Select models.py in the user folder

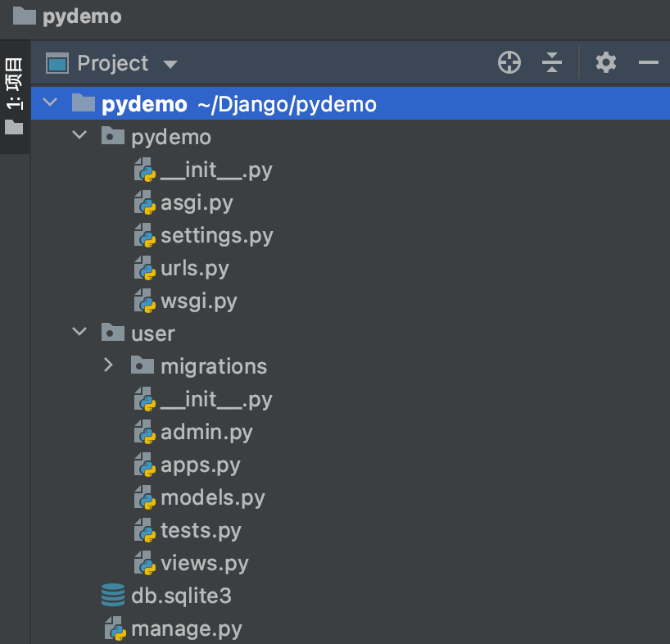click(x=212, y=497)
